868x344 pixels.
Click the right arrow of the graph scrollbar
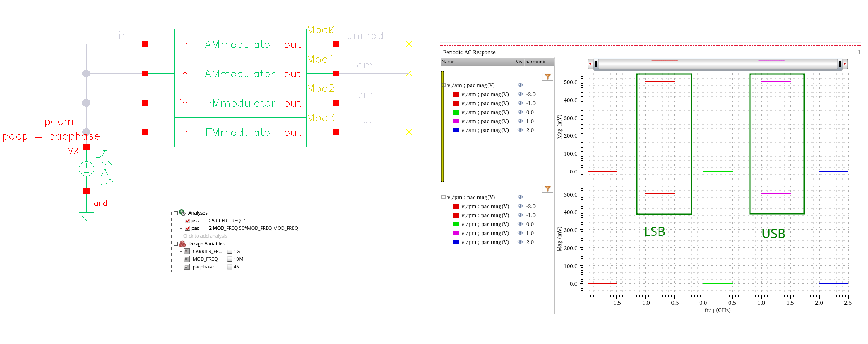pyautogui.click(x=845, y=64)
